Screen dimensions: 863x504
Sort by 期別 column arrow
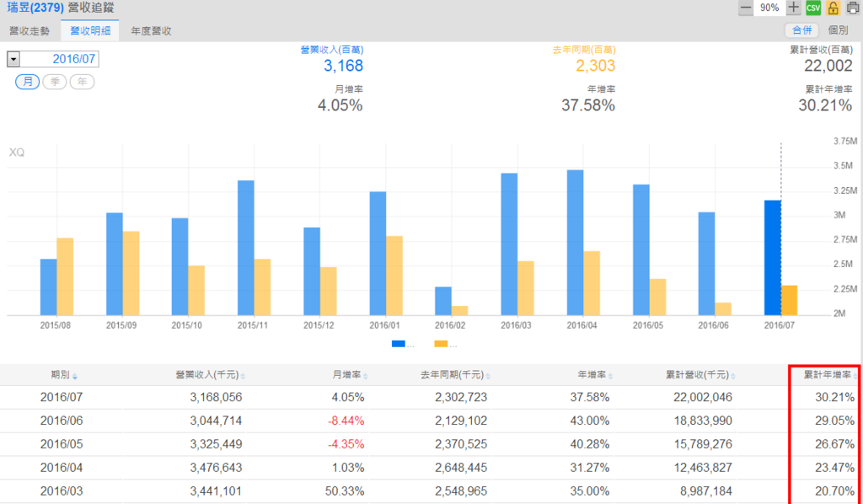[75, 377]
